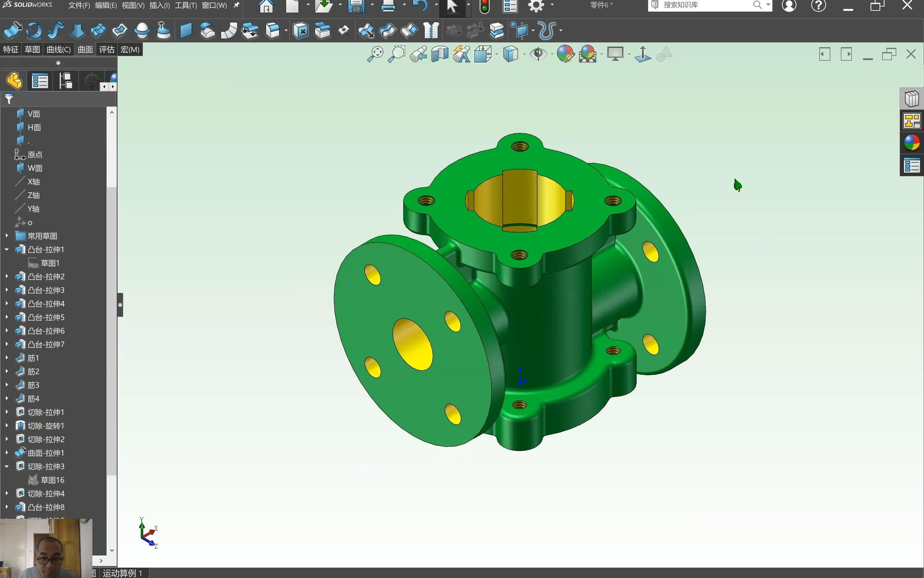
Task: Select the Extruded Surface tool
Action: pos(12,31)
